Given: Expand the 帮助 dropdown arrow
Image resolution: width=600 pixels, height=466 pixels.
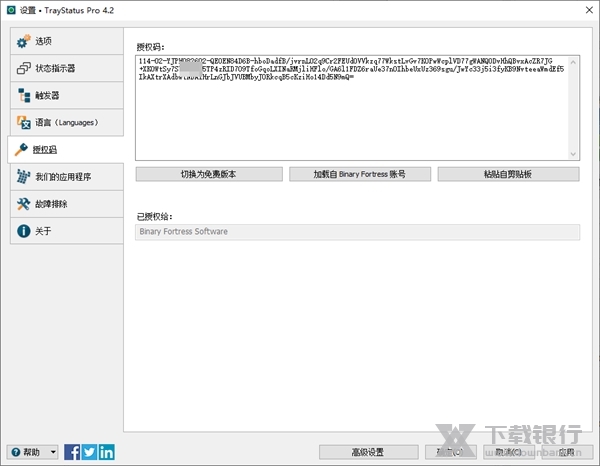Looking at the screenshot, I should [x=53, y=452].
